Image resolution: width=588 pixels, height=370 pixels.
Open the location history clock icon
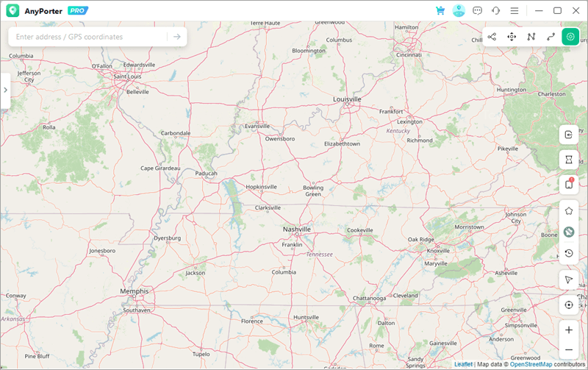point(569,253)
